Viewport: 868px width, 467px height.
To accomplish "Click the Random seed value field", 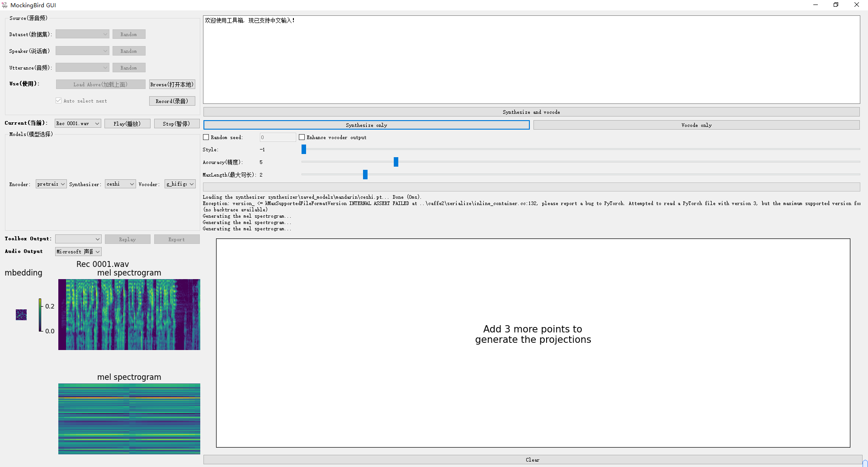I will (x=278, y=137).
